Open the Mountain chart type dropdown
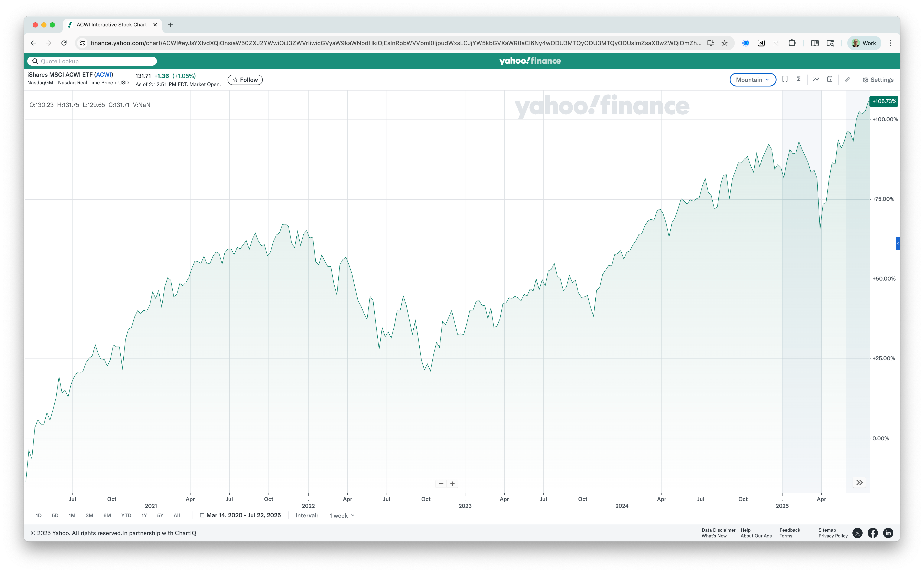This screenshot has width=924, height=573. [752, 80]
